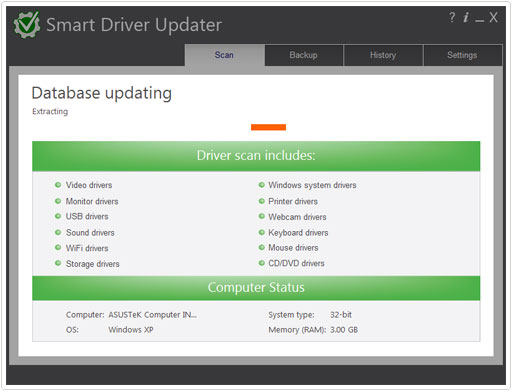The height and width of the screenshot is (391, 512).
Task: Open the info (i) icon
Action: click(x=466, y=17)
